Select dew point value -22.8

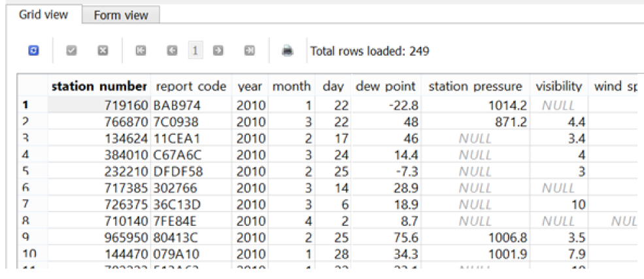[386, 105]
